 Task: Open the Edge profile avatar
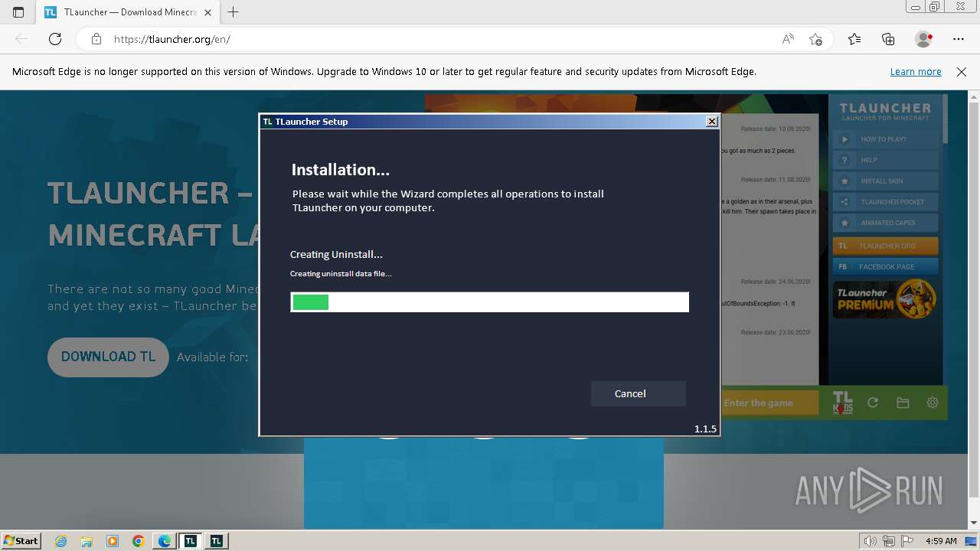(x=923, y=39)
